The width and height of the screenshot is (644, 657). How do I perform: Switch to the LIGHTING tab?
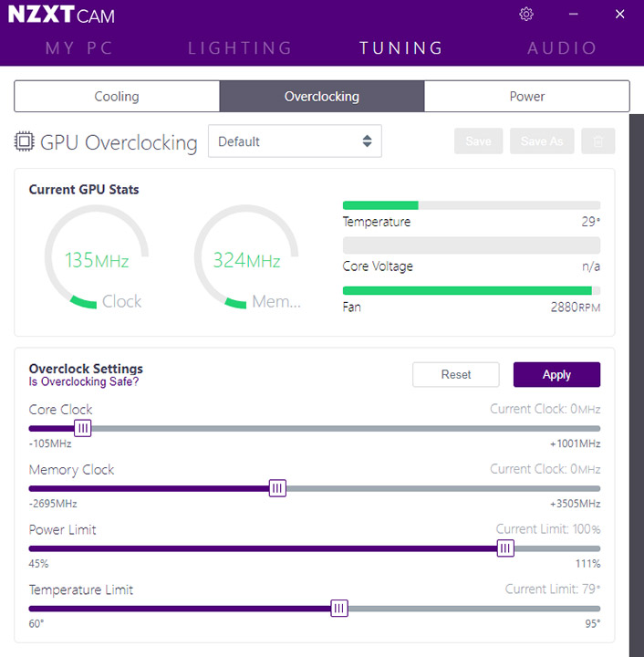(x=240, y=48)
